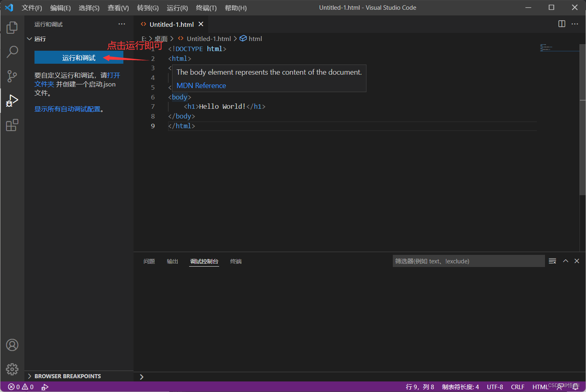Switch to the 问题 panel tab
The image size is (586, 392).
[149, 261]
